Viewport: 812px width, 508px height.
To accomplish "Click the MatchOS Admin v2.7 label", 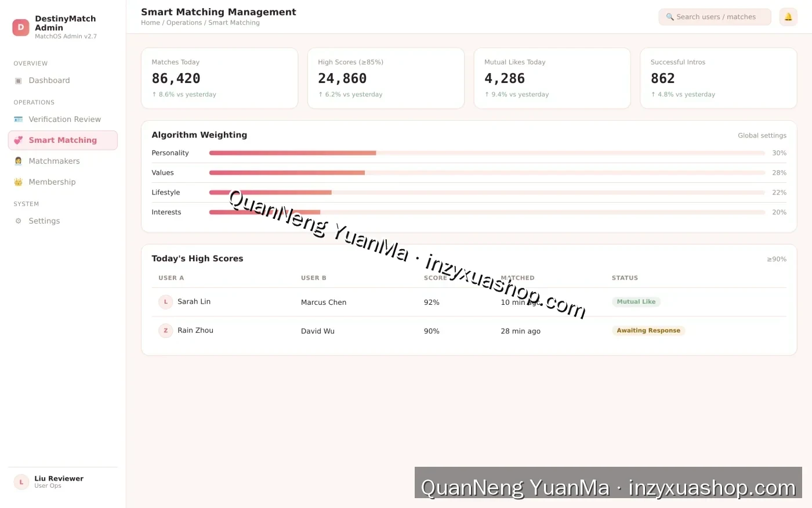I will 66,37.
